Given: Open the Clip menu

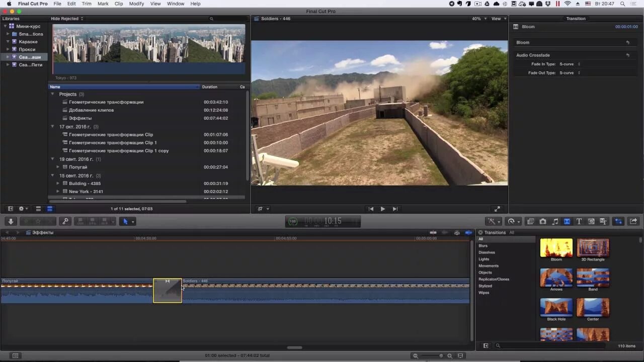Looking at the screenshot, I should pos(119,4).
